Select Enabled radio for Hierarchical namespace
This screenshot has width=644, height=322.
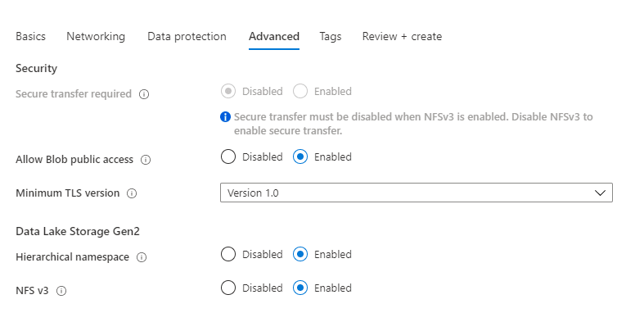pos(300,254)
